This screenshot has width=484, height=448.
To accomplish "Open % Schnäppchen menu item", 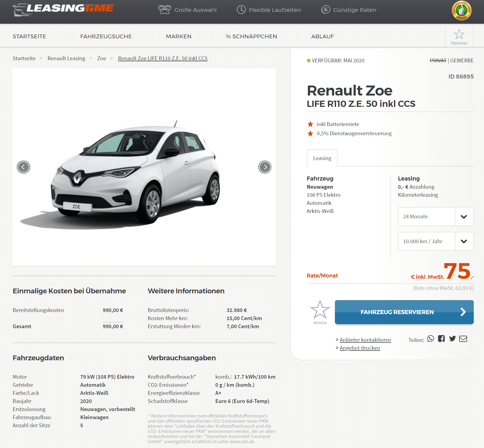I will (x=251, y=36).
